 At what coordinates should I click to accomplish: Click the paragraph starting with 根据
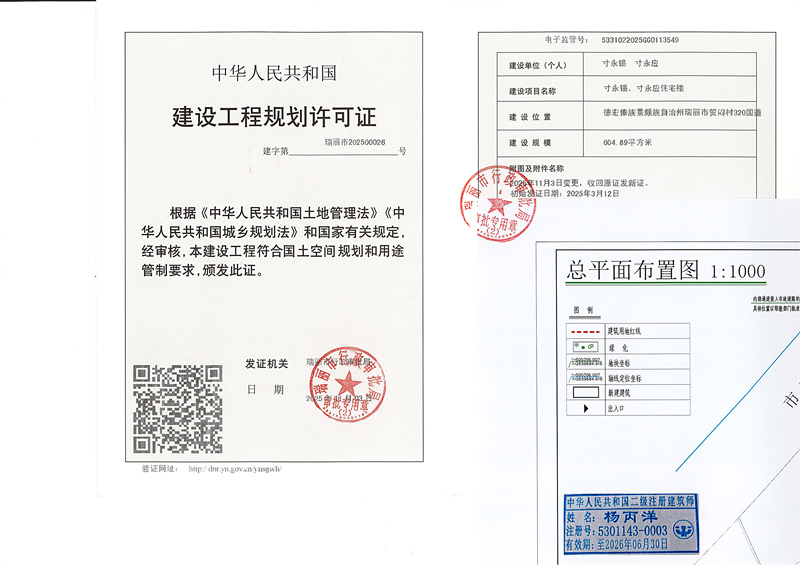(x=273, y=241)
